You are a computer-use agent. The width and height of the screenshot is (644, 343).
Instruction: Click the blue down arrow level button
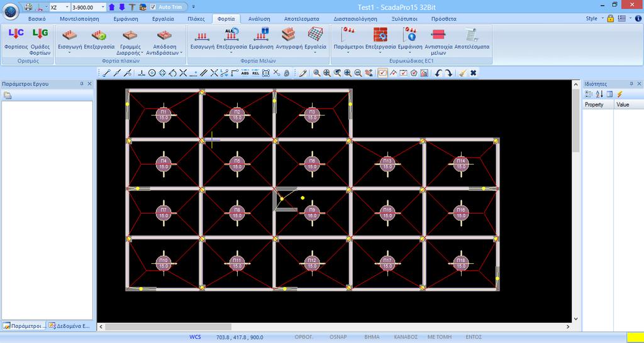pos(122,7)
